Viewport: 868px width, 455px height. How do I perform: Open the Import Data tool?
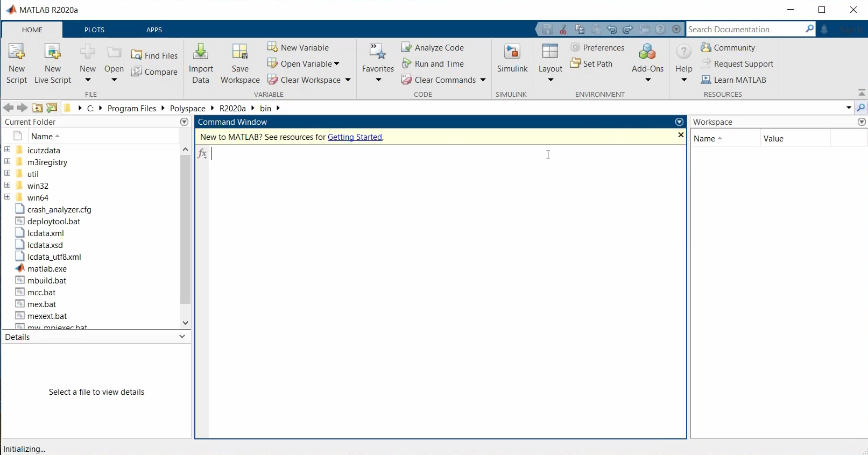[201, 53]
